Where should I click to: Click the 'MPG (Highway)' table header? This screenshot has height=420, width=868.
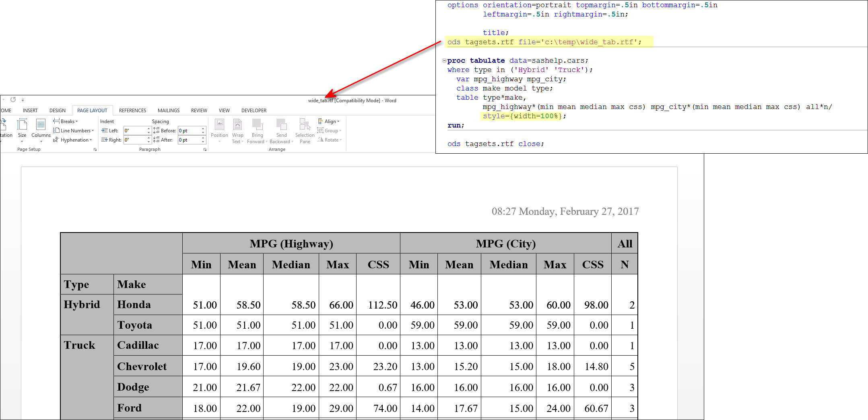(291, 243)
